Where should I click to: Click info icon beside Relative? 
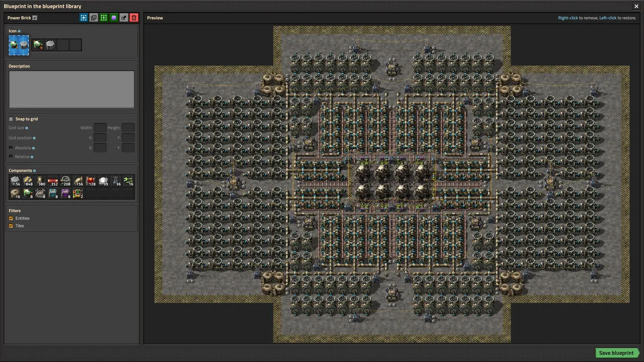(x=32, y=157)
